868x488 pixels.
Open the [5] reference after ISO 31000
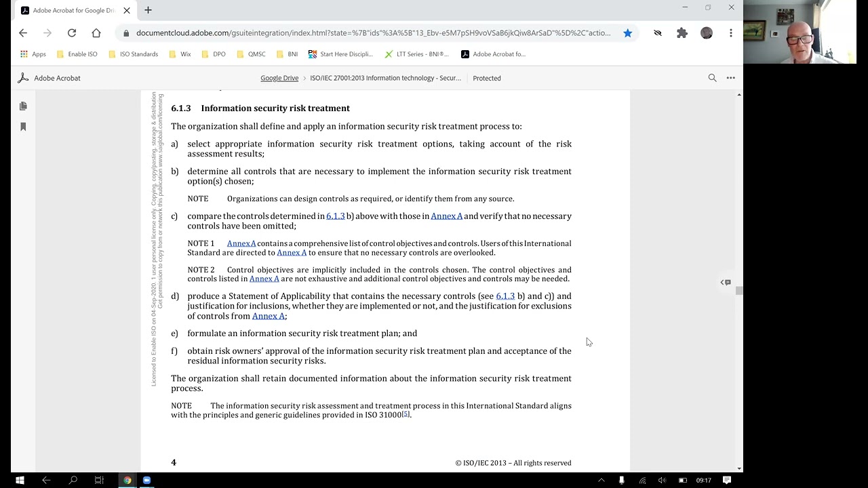coord(406,413)
